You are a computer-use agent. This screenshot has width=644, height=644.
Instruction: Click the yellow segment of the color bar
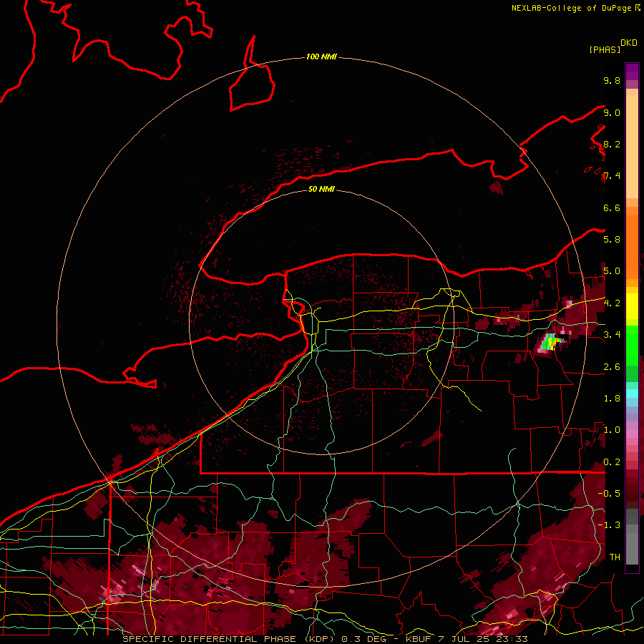[x=632, y=306]
